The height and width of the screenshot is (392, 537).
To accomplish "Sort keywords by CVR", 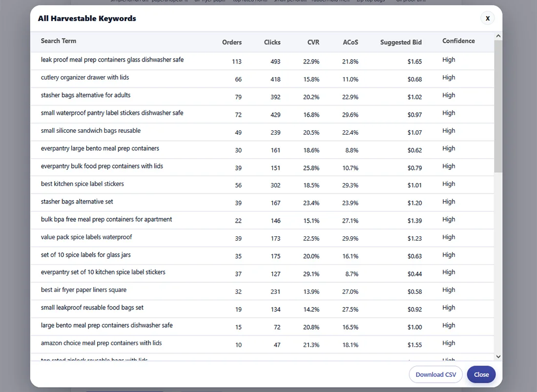I will (x=313, y=42).
